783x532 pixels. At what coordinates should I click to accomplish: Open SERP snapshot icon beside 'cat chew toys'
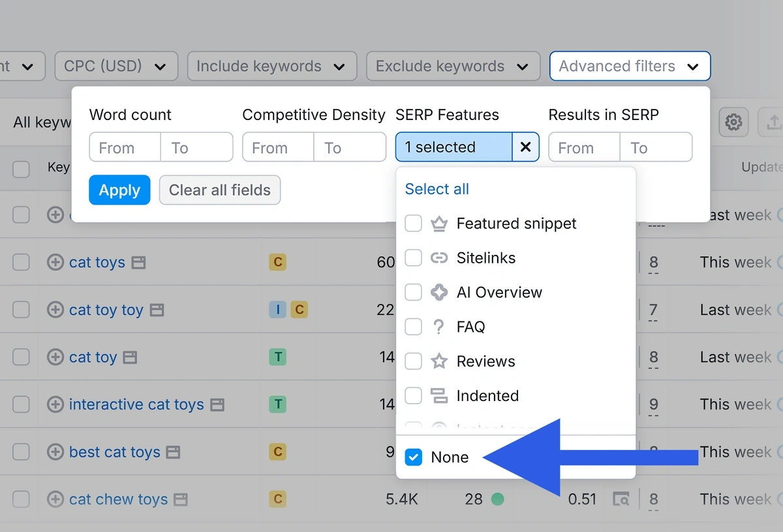coord(181,500)
